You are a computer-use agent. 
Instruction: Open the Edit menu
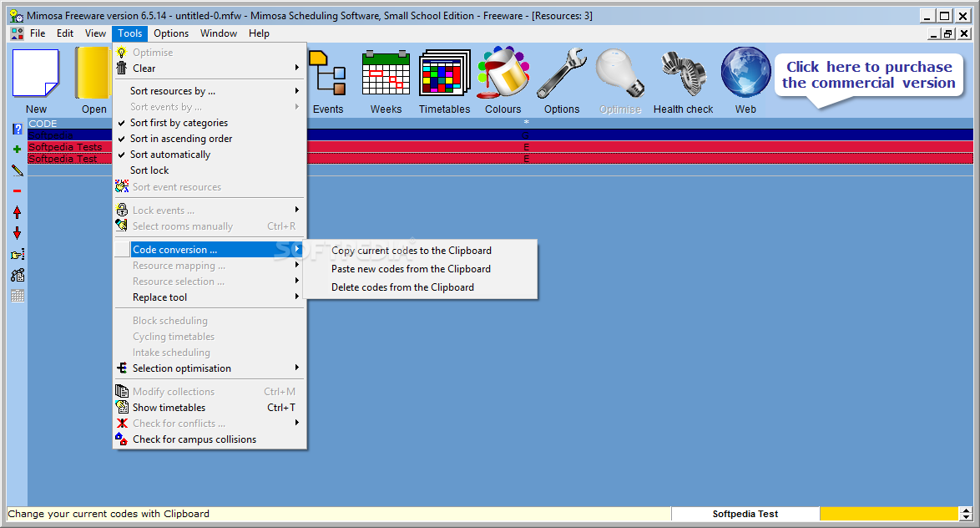coord(65,33)
